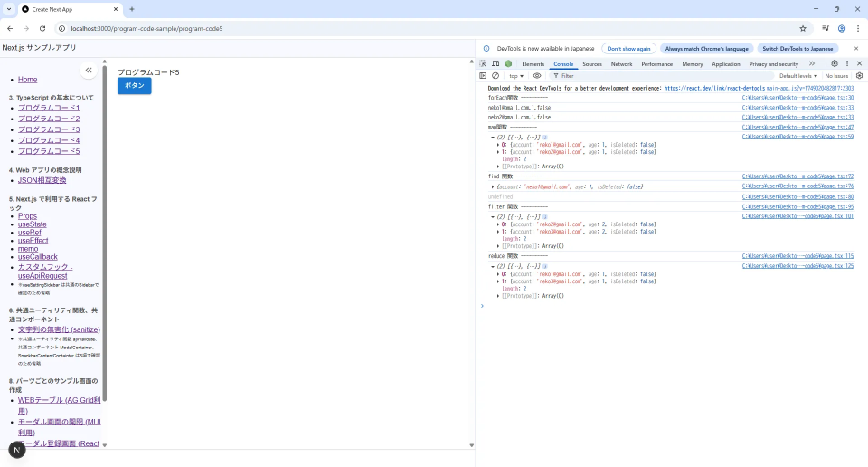The image size is (868, 467).
Task: Toggle the device toolbar in DevTools
Action: (x=495, y=63)
